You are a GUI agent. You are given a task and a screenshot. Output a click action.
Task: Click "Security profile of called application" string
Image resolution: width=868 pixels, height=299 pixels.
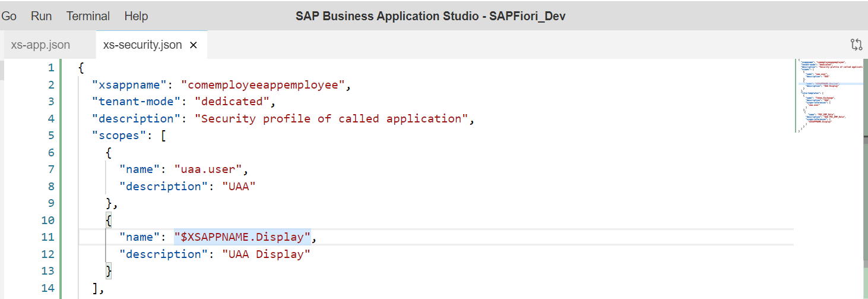coord(332,118)
